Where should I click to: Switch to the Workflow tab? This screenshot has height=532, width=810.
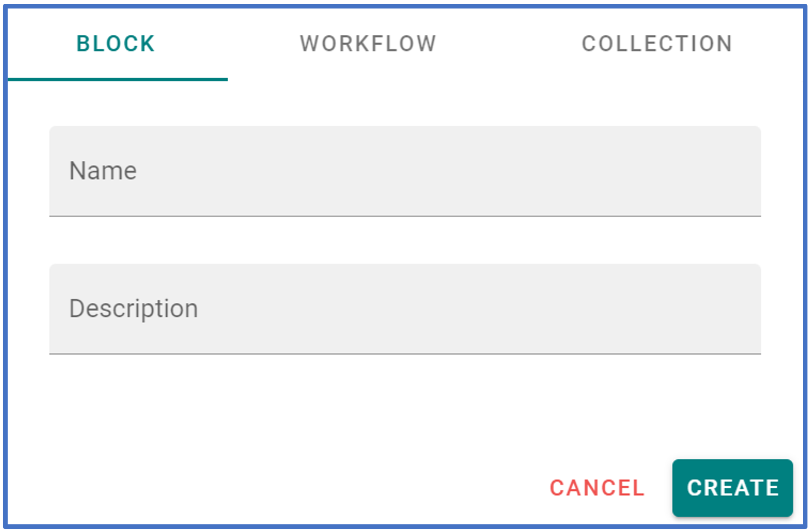pyautogui.click(x=368, y=44)
